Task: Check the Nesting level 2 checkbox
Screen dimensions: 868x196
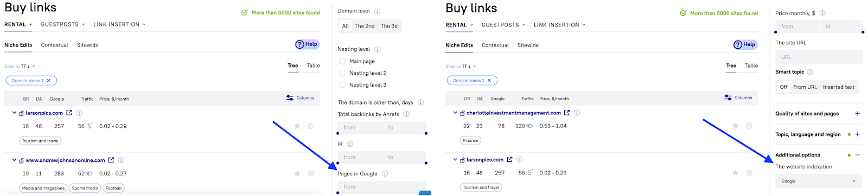Action: 342,73
